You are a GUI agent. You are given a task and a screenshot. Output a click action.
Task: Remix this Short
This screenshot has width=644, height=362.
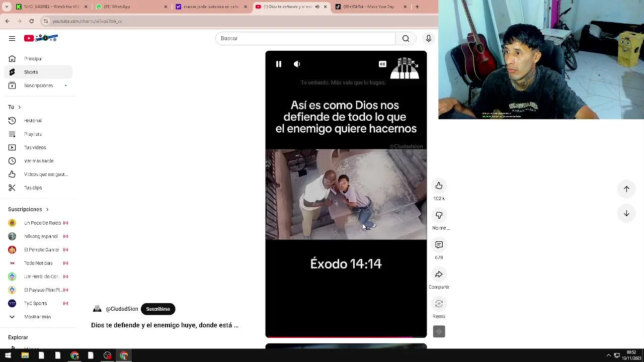point(439,304)
